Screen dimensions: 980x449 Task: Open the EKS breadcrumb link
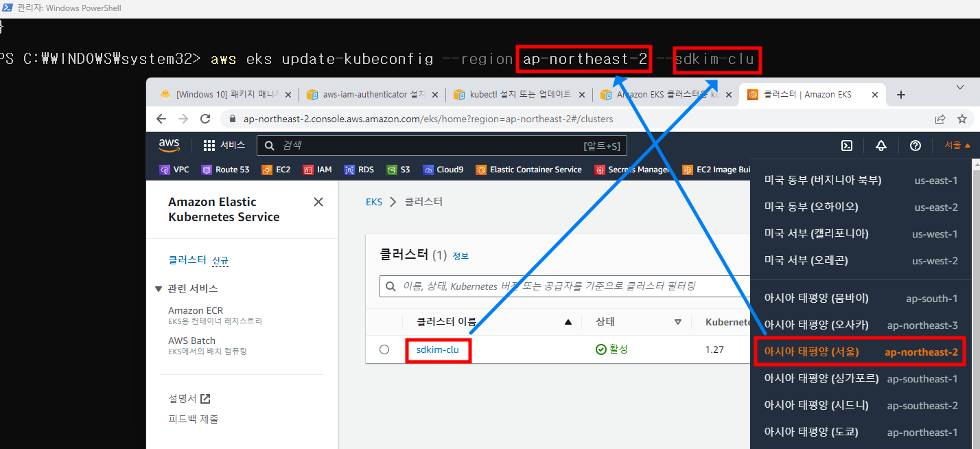coord(374,202)
